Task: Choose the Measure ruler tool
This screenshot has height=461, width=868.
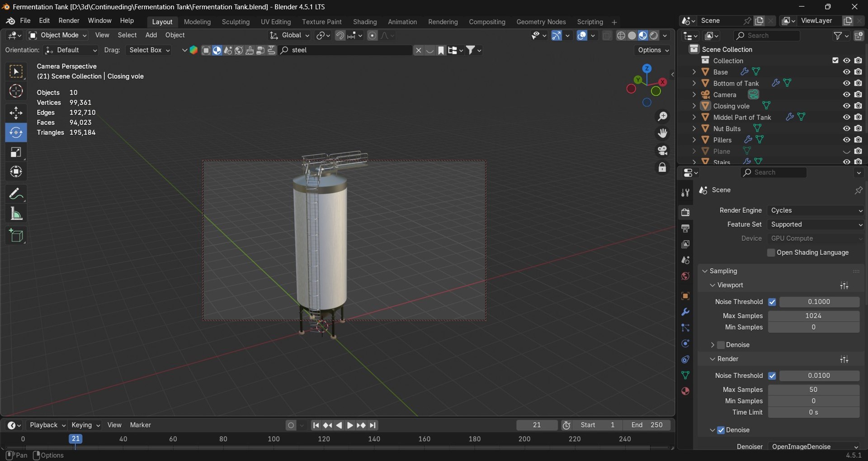Action: [x=16, y=214]
